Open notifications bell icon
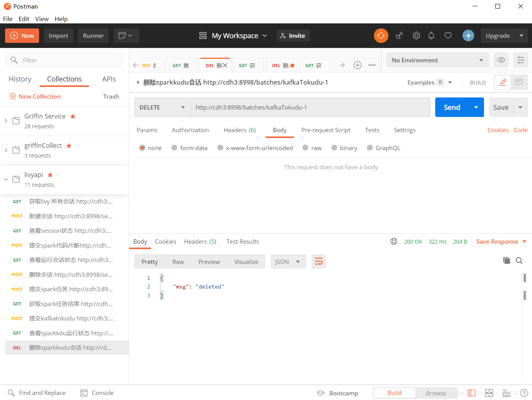The width and height of the screenshot is (532, 400). [431, 35]
